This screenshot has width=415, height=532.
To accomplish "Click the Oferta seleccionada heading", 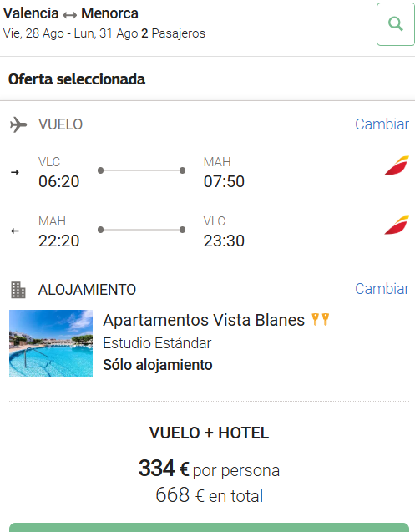I will pos(77,79).
